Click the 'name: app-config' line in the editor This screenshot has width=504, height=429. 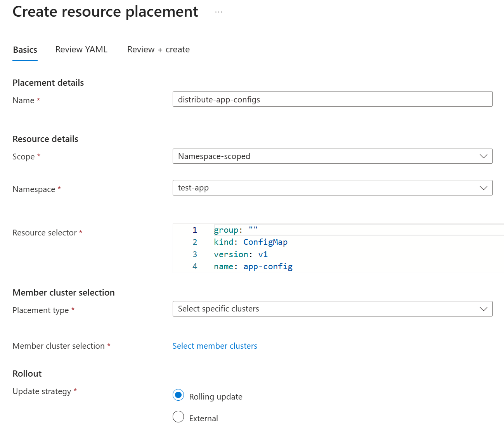point(253,266)
